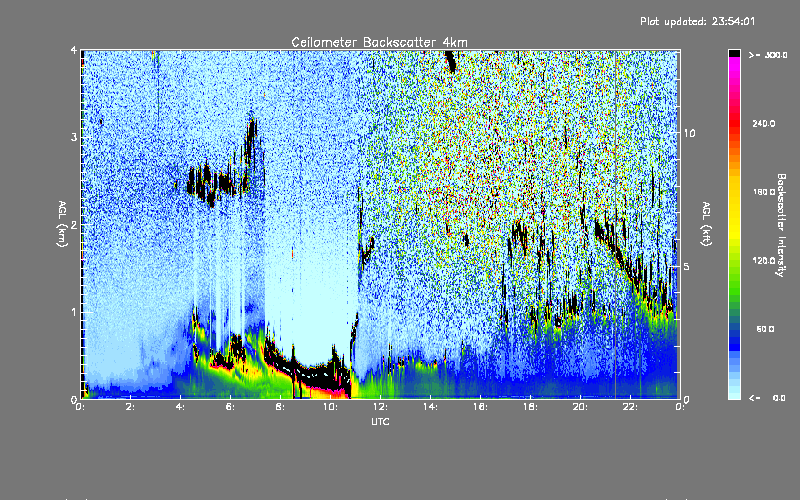The image size is (800, 500).
Task: Click the '180.0' colorbar tick value
Action: pos(764,192)
